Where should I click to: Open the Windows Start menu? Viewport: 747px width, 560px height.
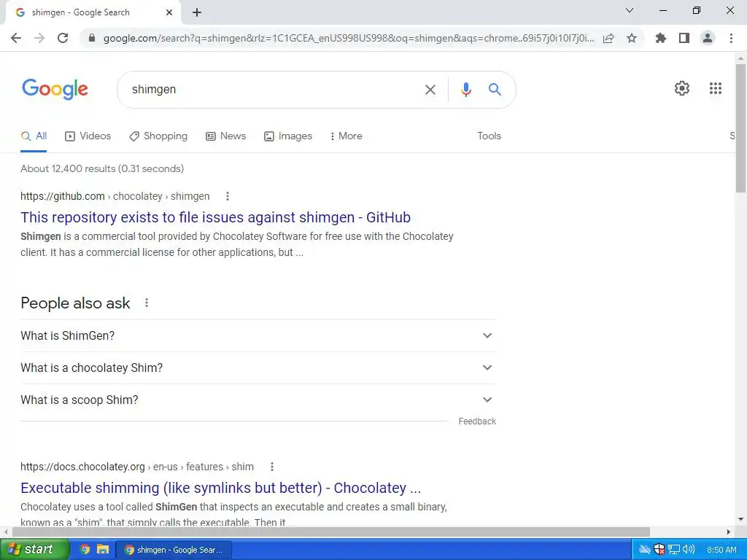point(34,550)
